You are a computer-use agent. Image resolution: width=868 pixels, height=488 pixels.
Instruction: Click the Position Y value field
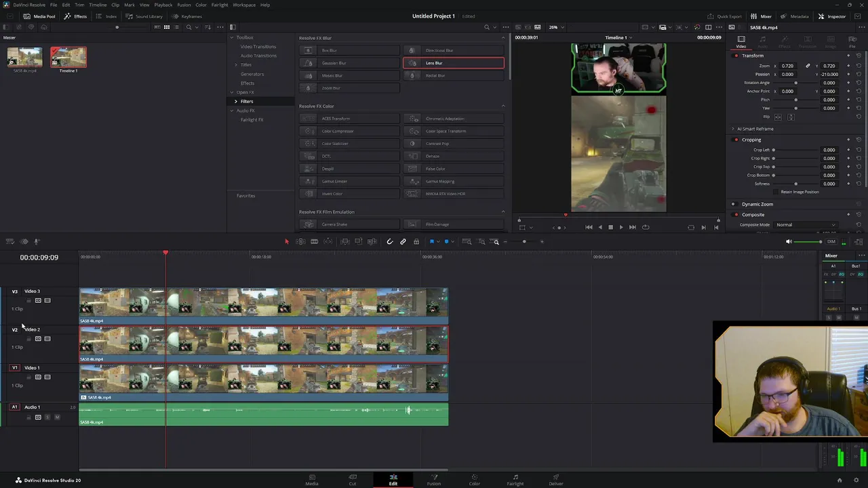pos(829,74)
